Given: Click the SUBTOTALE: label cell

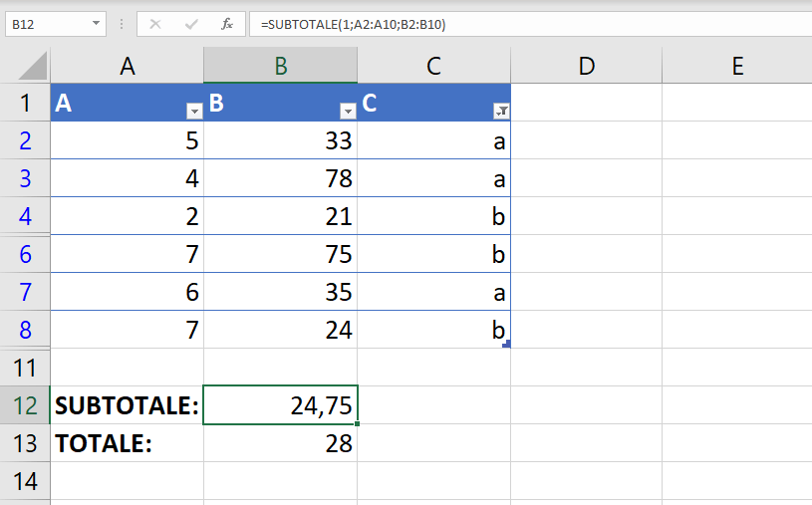Looking at the screenshot, I should (127, 405).
